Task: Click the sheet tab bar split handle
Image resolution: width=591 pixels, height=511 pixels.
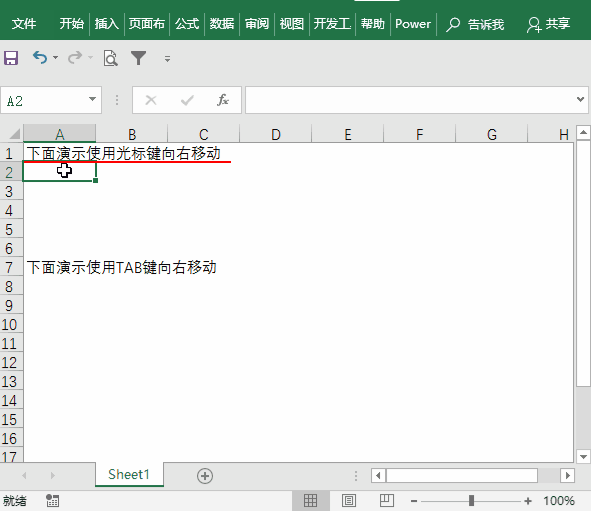Action: 355,476
